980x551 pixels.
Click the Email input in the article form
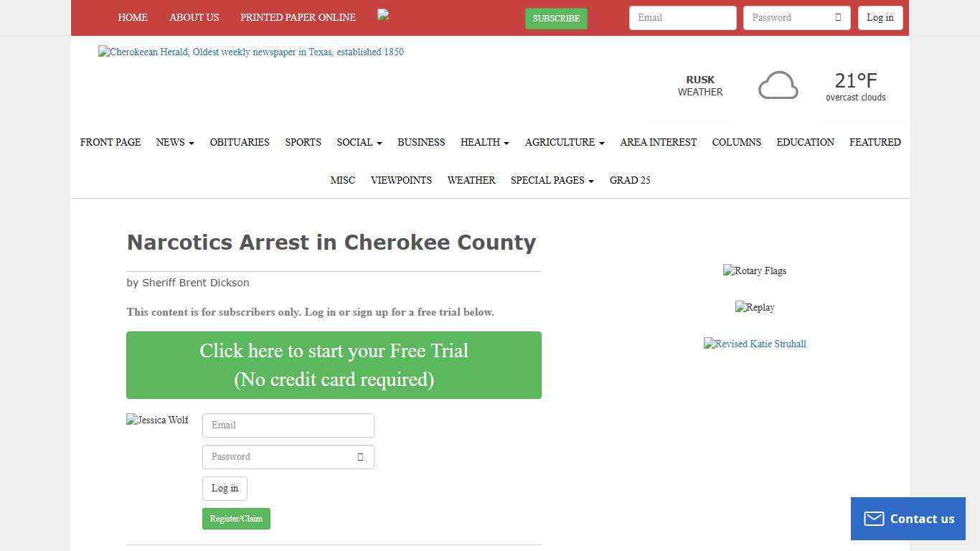[x=288, y=425]
